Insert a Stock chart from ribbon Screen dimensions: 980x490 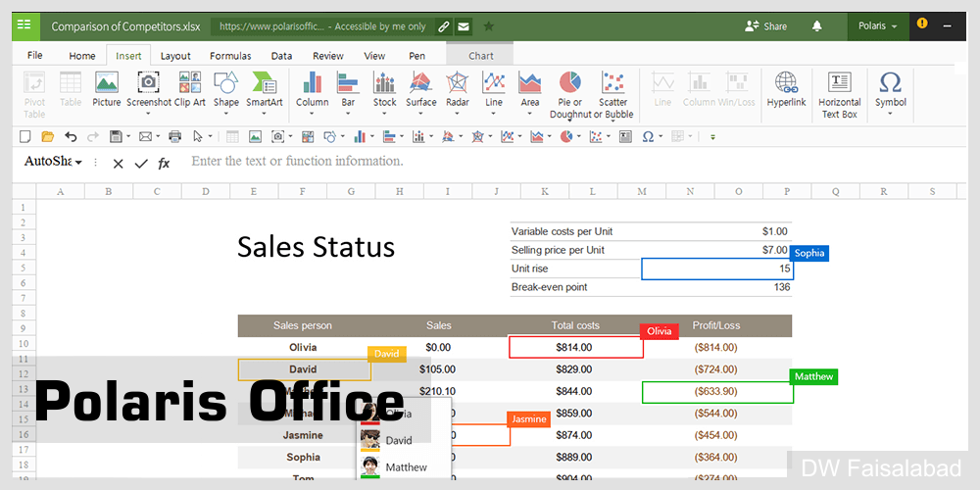click(x=384, y=93)
